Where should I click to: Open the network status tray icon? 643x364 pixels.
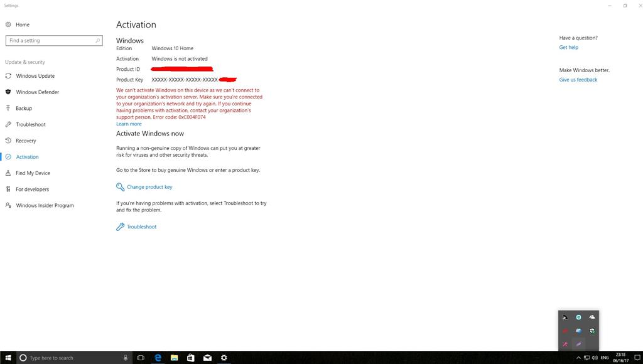click(586, 358)
